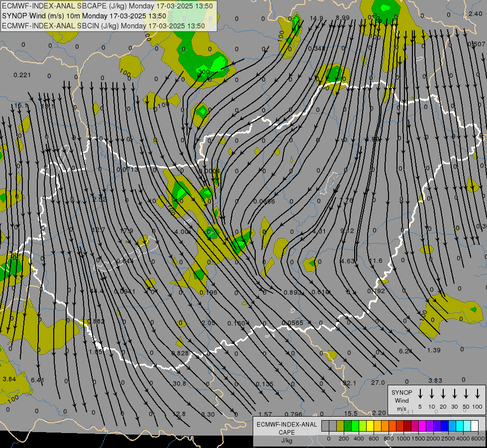Click the 30 m/s wind arrow in legend

pos(454,394)
